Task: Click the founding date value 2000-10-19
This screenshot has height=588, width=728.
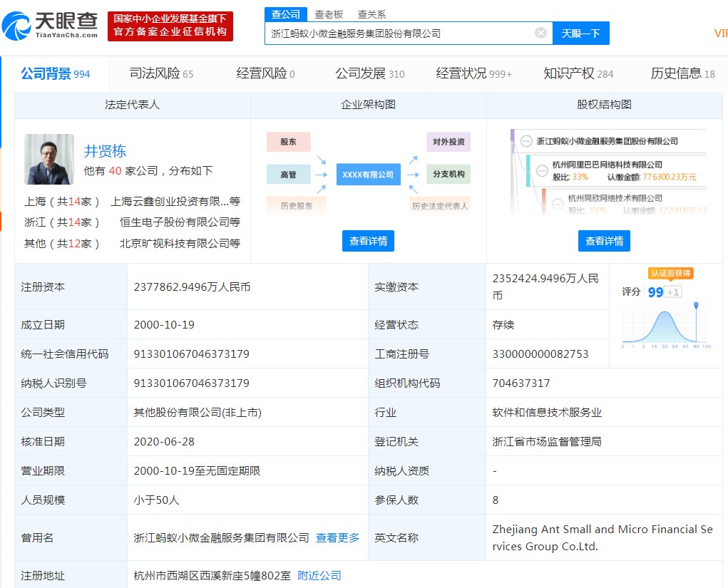Action: [x=164, y=324]
